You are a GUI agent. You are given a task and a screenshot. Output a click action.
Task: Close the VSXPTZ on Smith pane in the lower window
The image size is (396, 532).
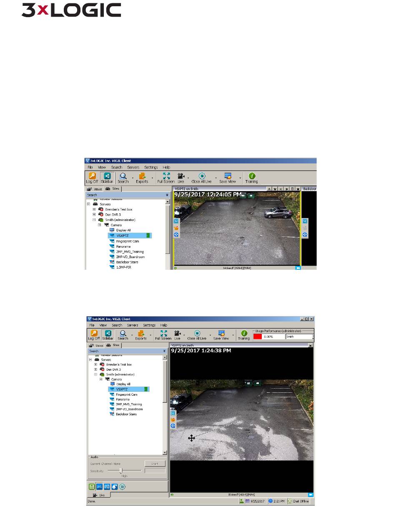point(310,346)
